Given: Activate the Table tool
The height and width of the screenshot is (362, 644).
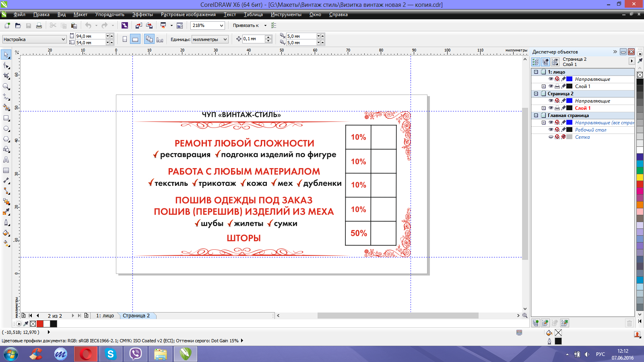Looking at the screenshot, I should click(6, 170).
